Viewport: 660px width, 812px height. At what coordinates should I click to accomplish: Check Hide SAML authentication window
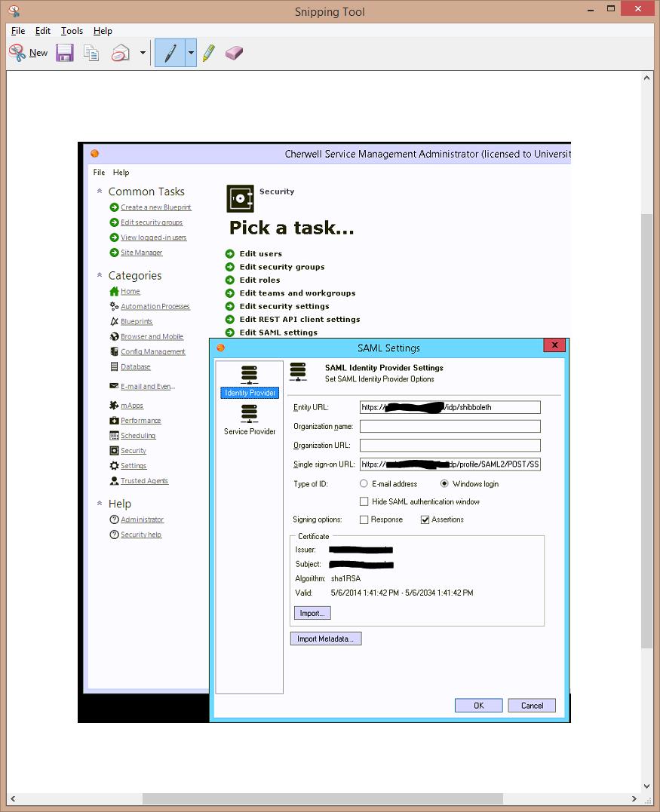click(364, 501)
